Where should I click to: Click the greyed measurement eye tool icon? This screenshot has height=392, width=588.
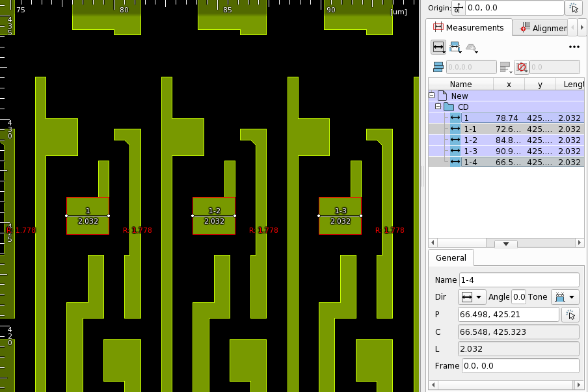pyautogui.click(x=472, y=48)
